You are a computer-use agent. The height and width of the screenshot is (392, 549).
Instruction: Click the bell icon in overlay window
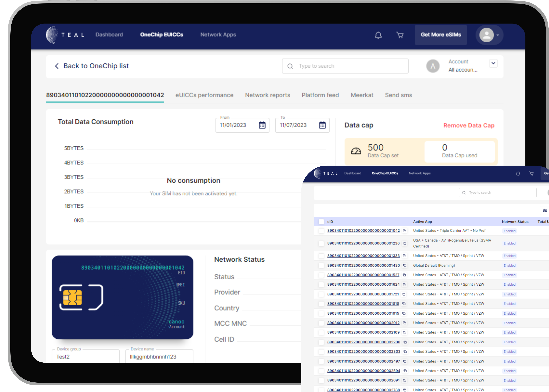(x=518, y=173)
